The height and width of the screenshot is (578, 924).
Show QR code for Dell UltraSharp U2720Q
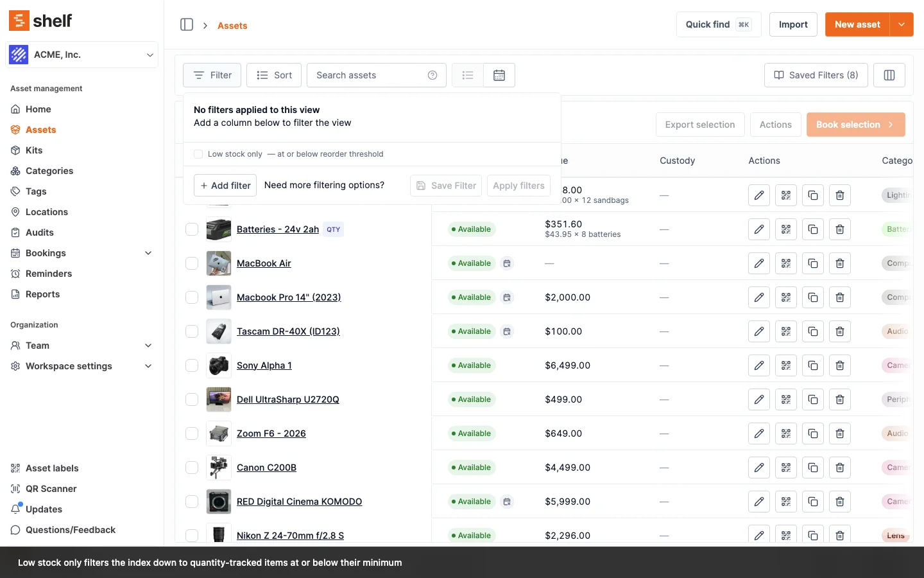coord(786,399)
